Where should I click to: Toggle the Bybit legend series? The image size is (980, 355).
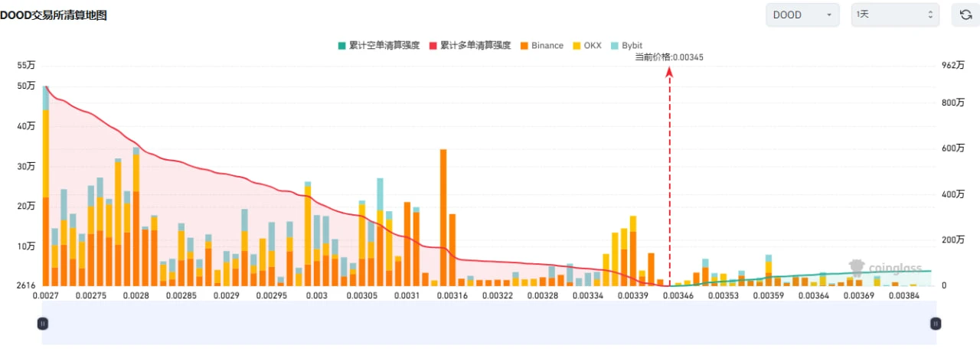tap(626, 46)
